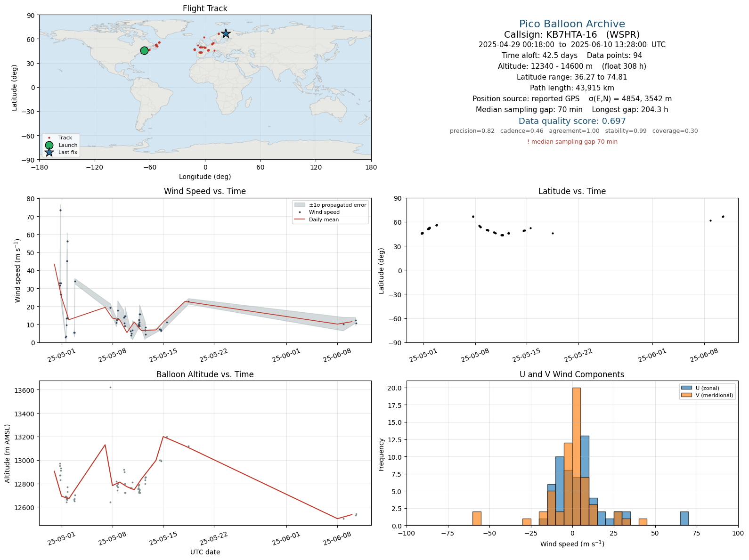Screen dimensions: 749x560
Task: Click the blue Last fix star on the map
Action: (x=226, y=33)
